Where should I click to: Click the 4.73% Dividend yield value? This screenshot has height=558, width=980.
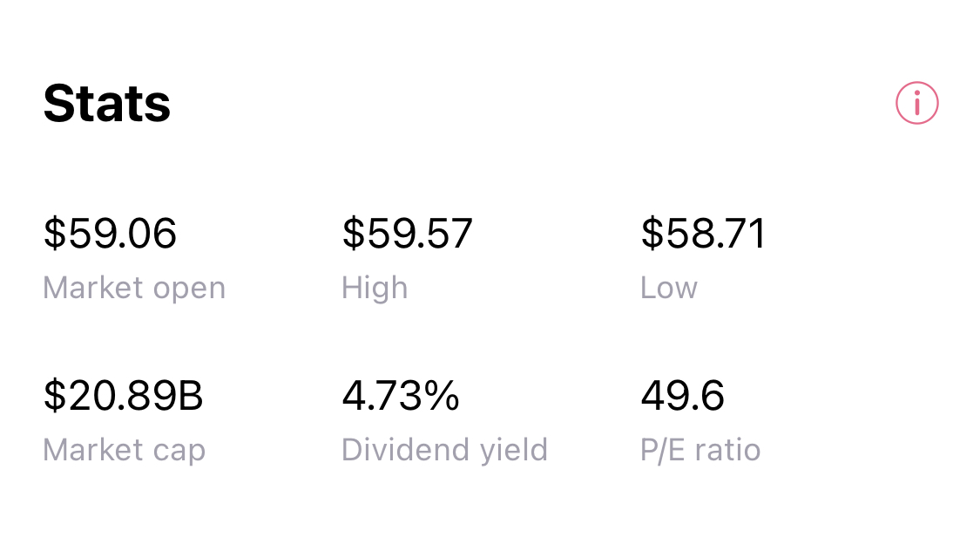pos(401,396)
